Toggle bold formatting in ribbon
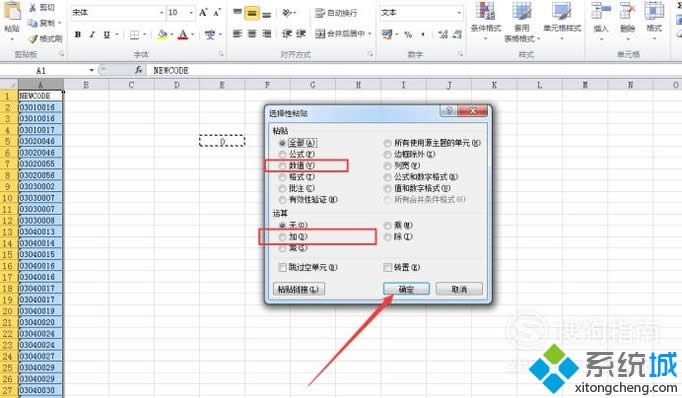 77,34
